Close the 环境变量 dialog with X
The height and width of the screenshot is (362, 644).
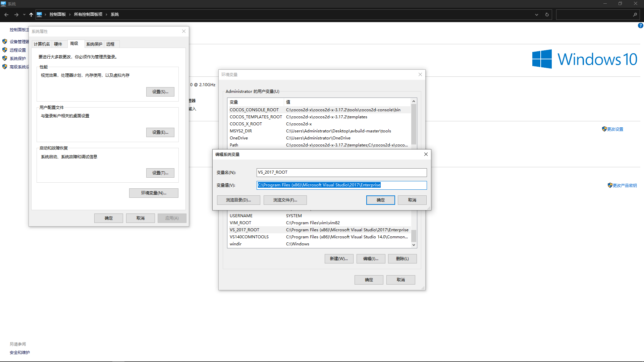point(420,74)
